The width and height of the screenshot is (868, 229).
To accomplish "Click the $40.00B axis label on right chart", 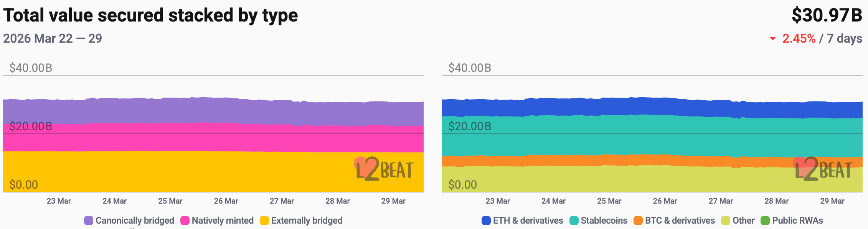I will click(x=470, y=68).
